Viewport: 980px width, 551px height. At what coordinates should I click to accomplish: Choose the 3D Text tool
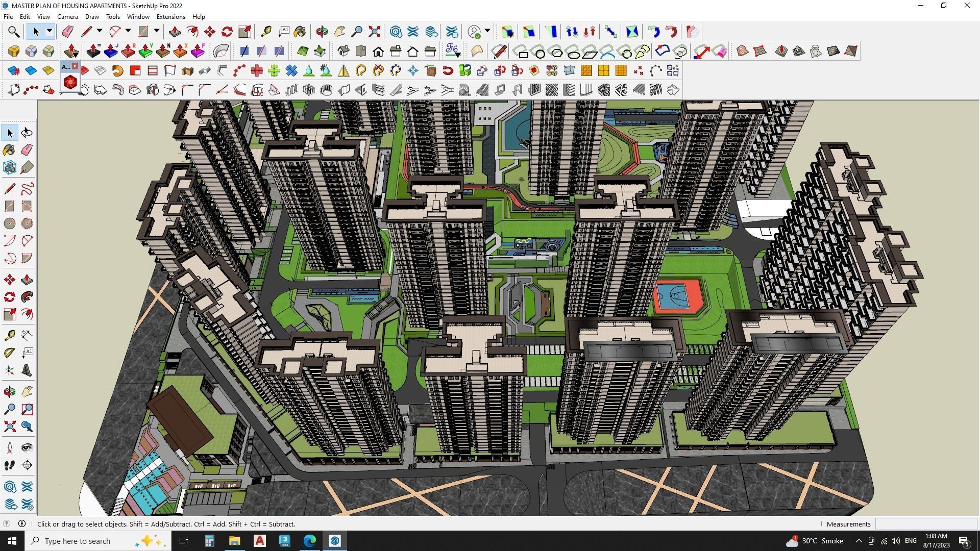coord(27,370)
